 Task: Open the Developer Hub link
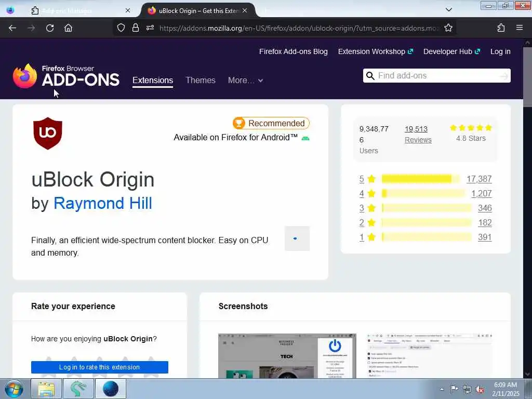(x=451, y=51)
